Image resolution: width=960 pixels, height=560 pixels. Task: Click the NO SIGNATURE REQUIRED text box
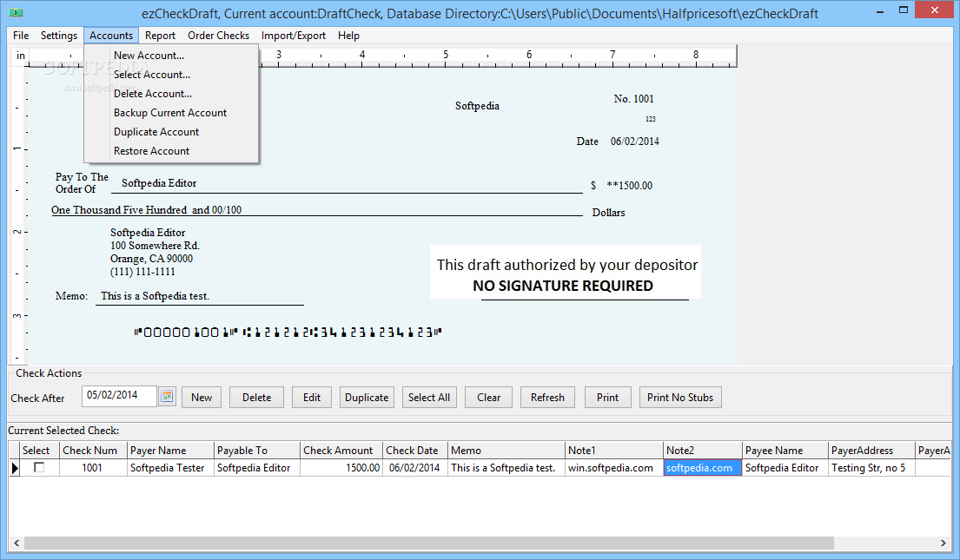(566, 273)
